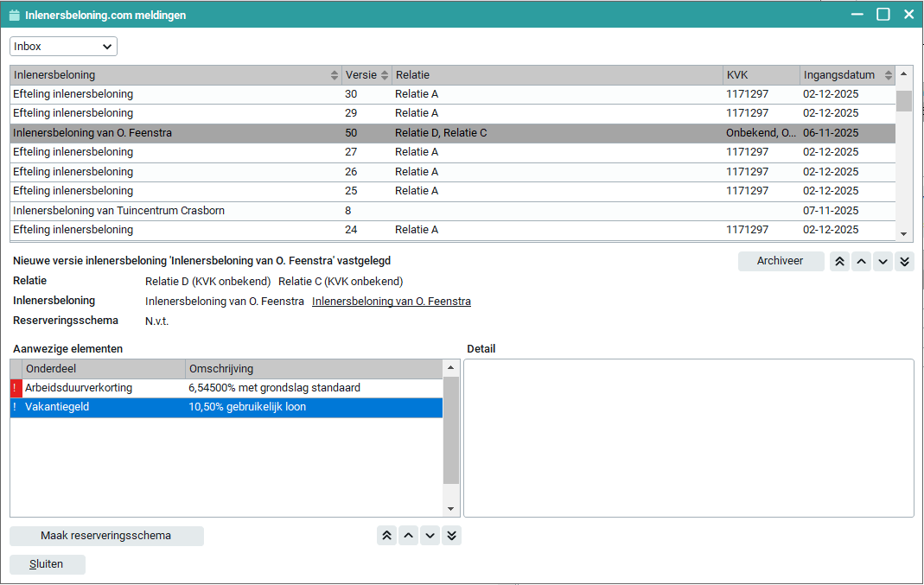The width and height of the screenshot is (924, 585).
Task: Click Maak reserveringsschema button
Action: coord(106,536)
